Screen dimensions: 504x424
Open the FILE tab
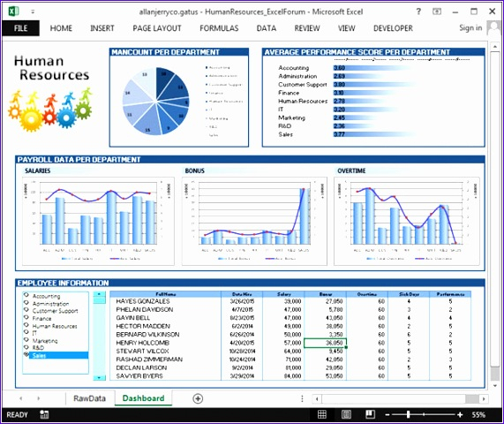20,28
